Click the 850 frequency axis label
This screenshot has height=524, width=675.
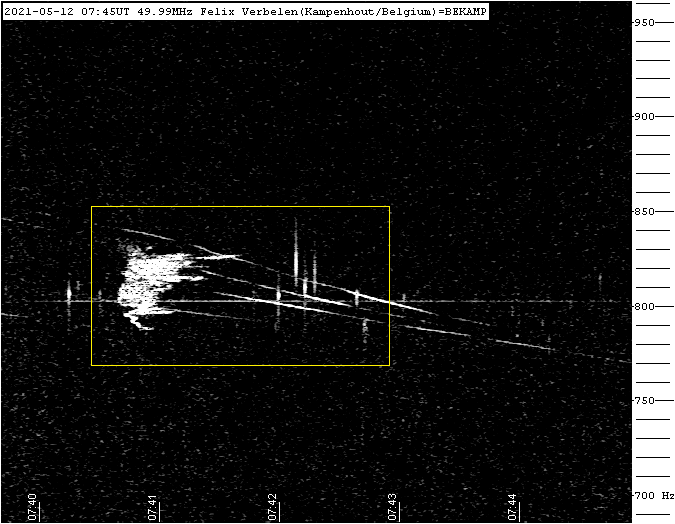[x=644, y=211]
